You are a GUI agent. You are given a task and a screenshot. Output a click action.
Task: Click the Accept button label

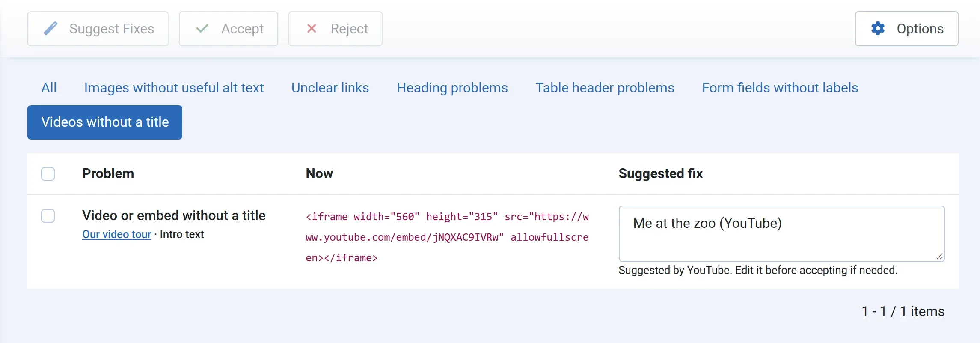coord(242,29)
